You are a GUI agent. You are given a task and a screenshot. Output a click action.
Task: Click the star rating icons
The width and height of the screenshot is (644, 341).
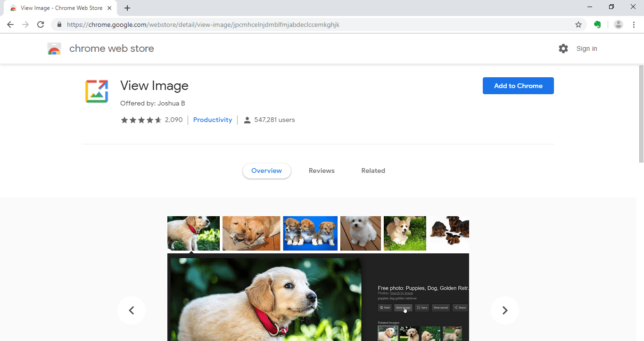[141, 120]
